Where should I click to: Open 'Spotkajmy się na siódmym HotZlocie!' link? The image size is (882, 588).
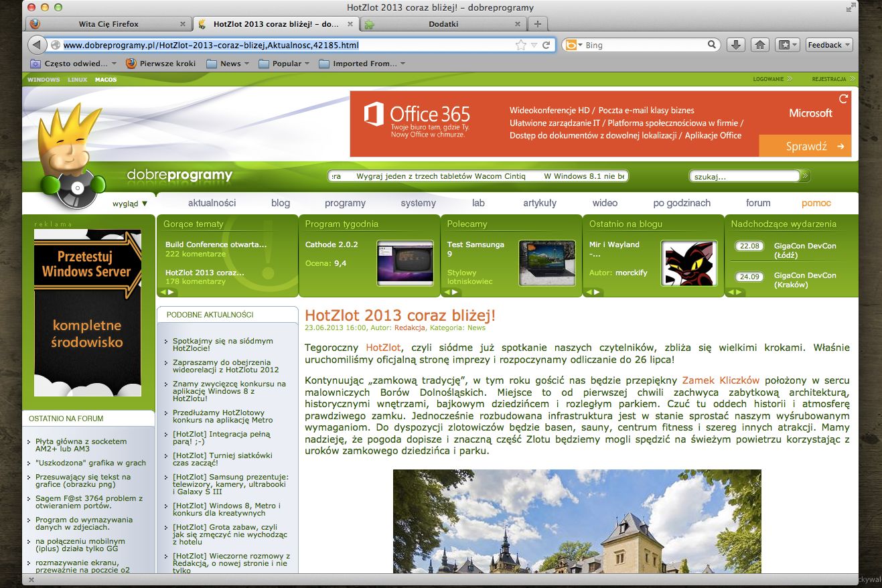coord(222,345)
